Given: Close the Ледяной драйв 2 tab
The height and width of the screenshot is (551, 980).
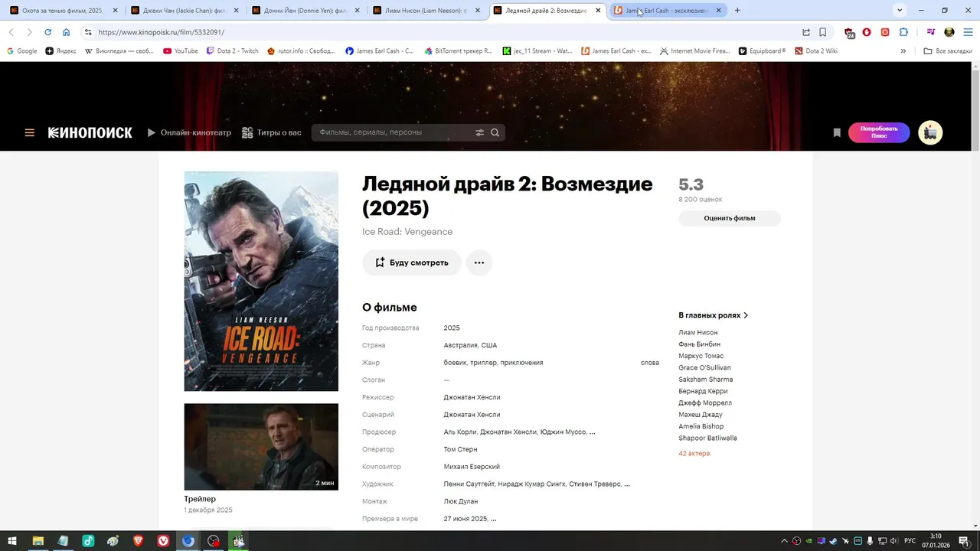Looking at the screenshot, I should click(598, 11).
